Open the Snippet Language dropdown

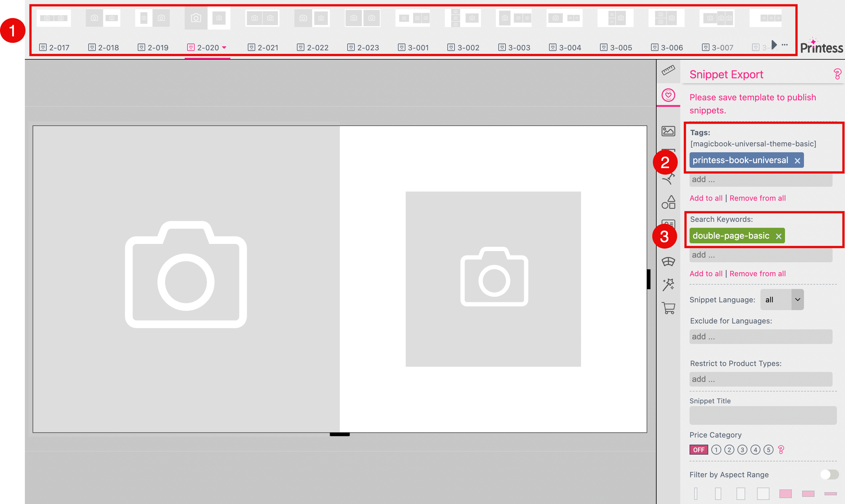782,300
